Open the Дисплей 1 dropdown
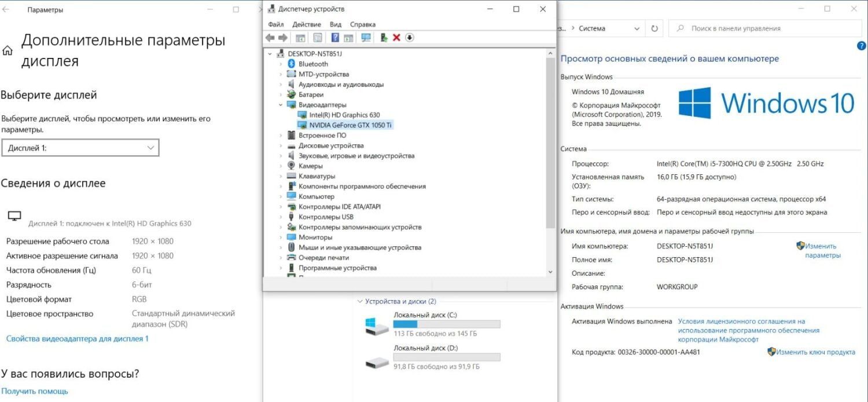This screenshot has width=868, height=402. [80, 148]
